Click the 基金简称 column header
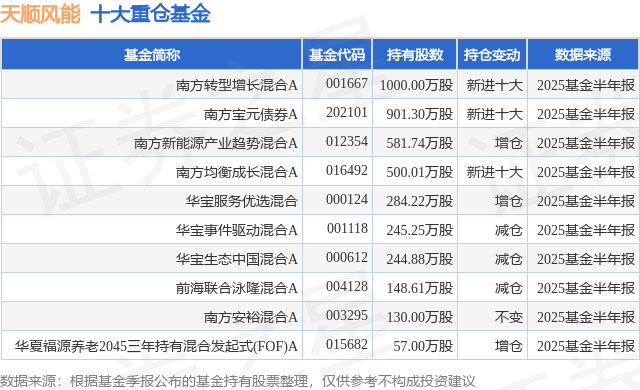640x390 pixels. coord(152,55)
